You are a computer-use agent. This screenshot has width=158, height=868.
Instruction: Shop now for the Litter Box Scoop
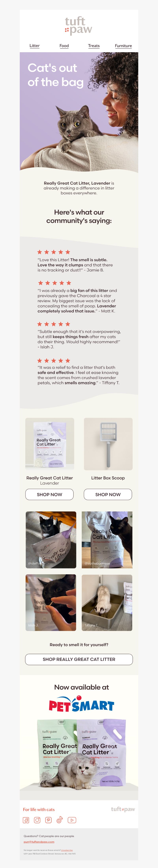108,494
